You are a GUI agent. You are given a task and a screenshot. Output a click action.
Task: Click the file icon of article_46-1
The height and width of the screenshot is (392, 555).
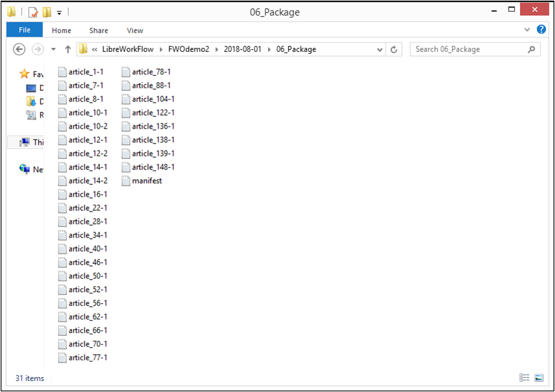coord(62,262)
